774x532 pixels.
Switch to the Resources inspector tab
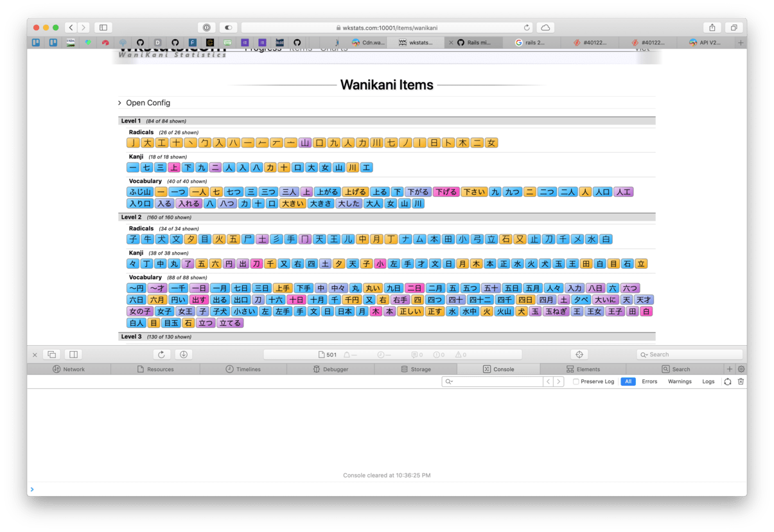point(155,369)
